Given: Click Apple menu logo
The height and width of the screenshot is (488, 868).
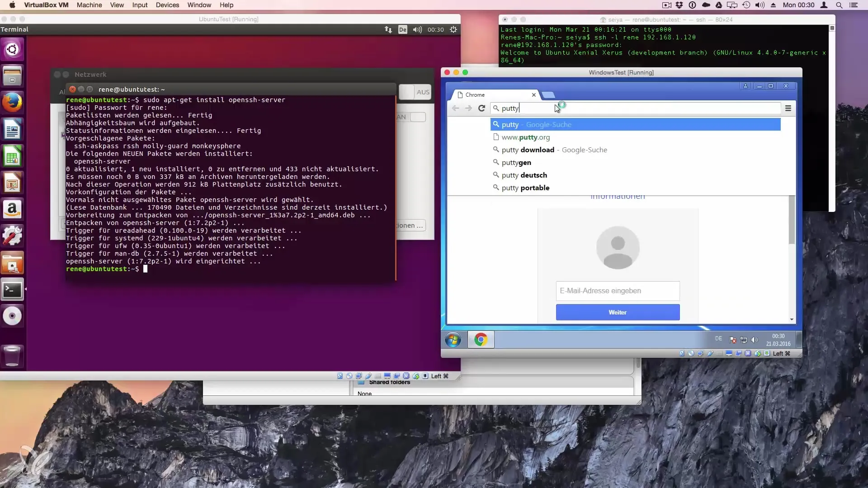Looking at the screenshot, I should [x=12, y=5].
